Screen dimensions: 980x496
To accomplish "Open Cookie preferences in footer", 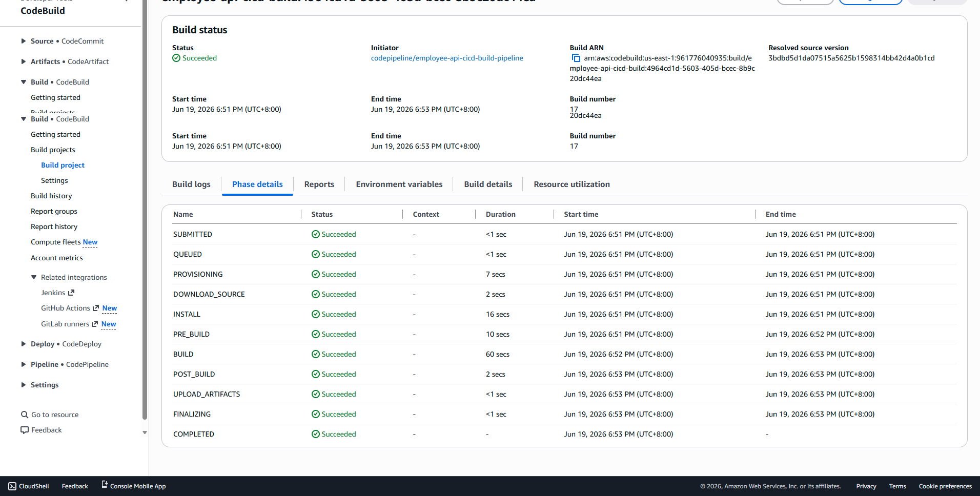I will click(945, 486).
